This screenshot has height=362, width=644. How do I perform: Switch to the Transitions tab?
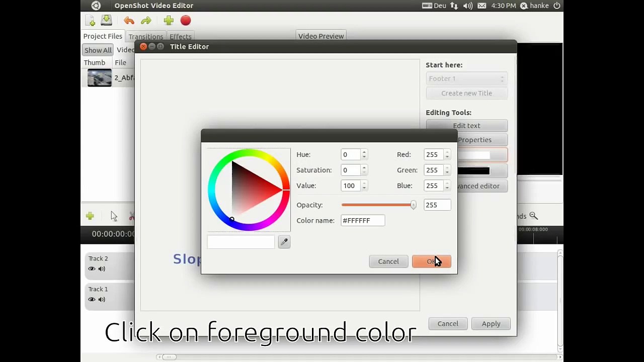[x=145, y=37]
